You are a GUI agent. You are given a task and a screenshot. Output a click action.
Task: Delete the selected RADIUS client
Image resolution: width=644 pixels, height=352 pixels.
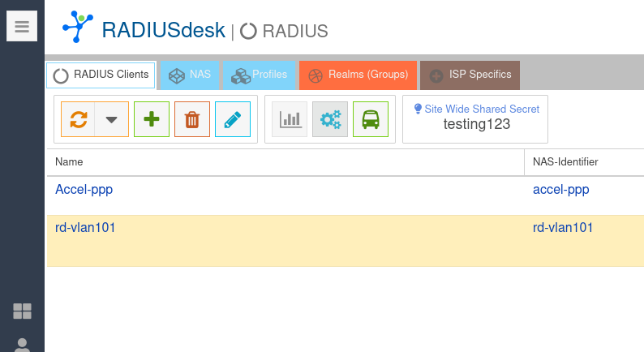point(192,119)
